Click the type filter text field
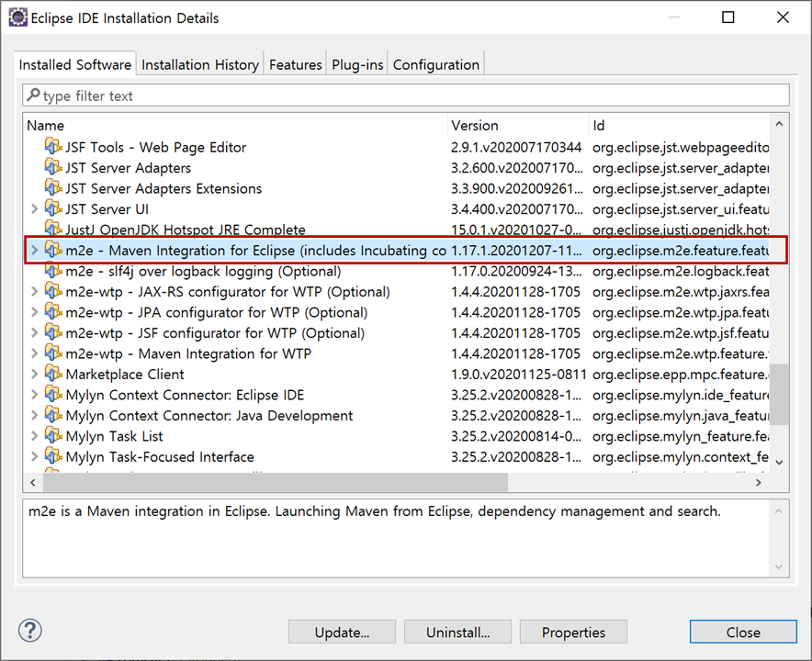 click(406, 95)
